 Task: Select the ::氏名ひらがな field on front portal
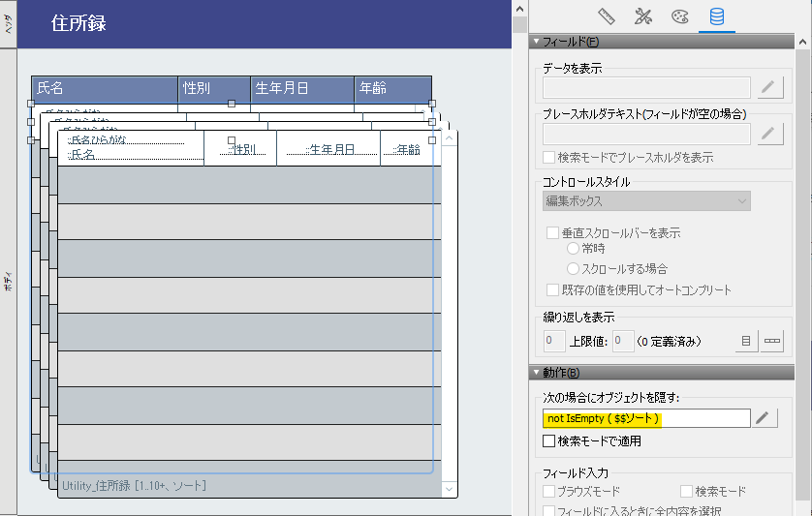point(126,139)
